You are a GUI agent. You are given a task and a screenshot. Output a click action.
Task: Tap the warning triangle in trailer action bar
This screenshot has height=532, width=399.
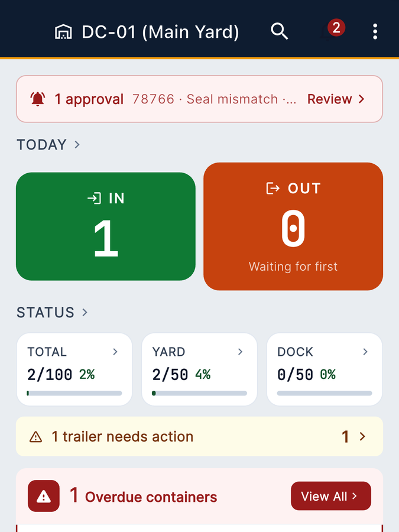pos(35,437)
